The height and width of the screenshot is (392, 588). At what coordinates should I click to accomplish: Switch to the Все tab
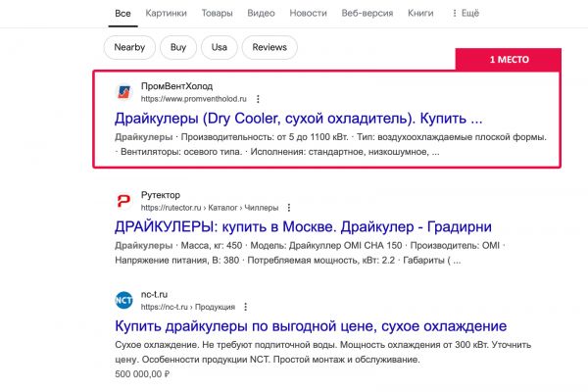tap(122, 14)
